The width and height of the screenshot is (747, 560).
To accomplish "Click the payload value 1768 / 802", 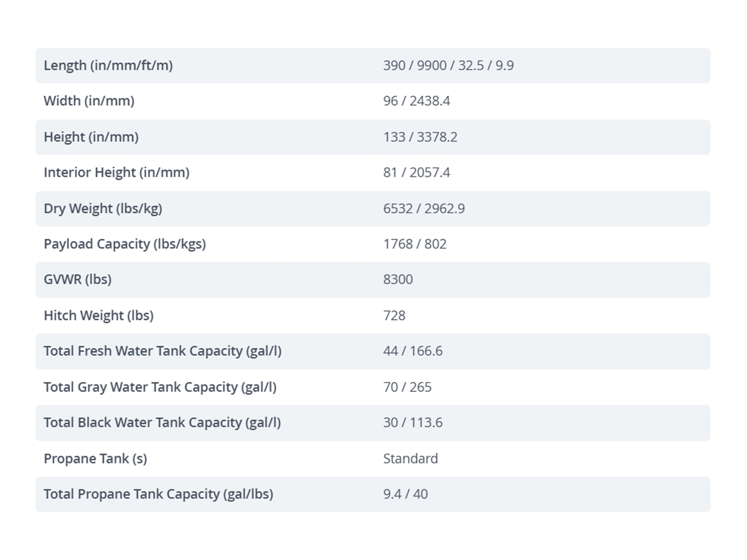I will coord(415,244).
